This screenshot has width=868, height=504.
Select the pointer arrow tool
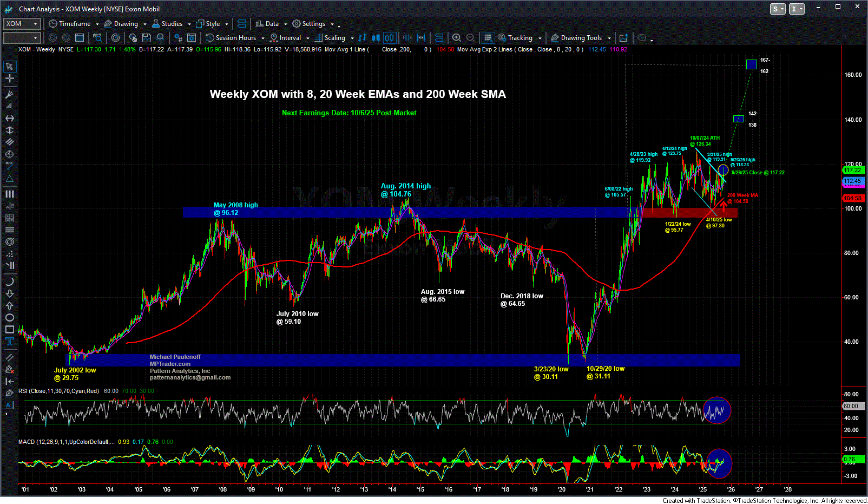click(x=10, y=67)
